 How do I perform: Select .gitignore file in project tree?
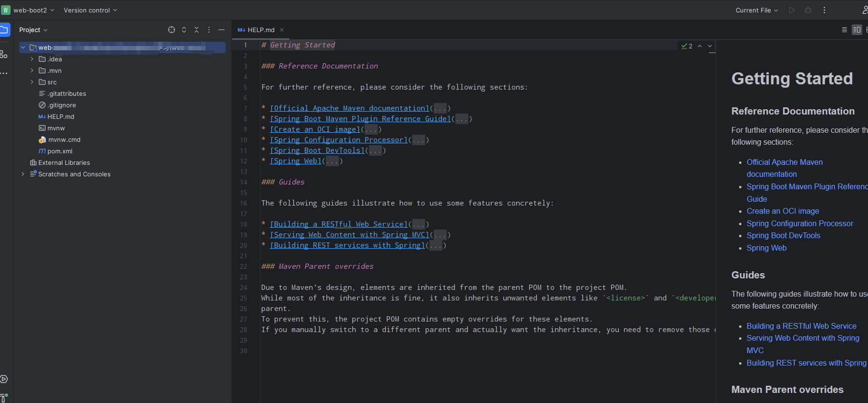click(x=57, y=105)
